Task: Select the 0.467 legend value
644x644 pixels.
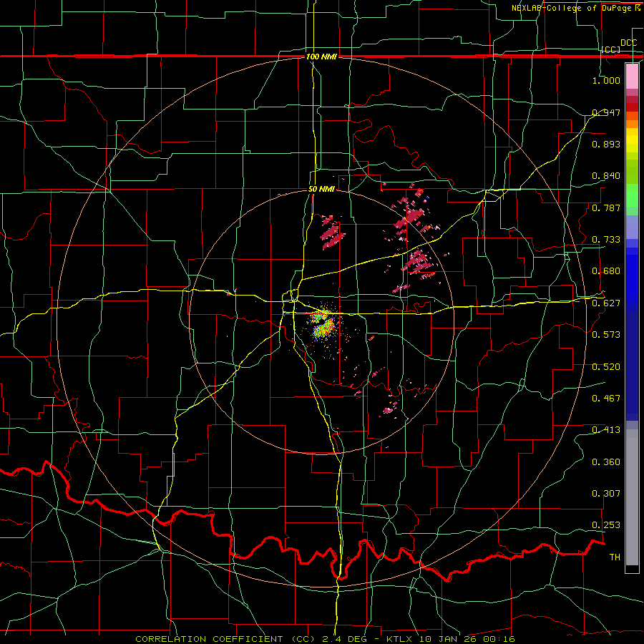Action: click(x=606, y=399)
